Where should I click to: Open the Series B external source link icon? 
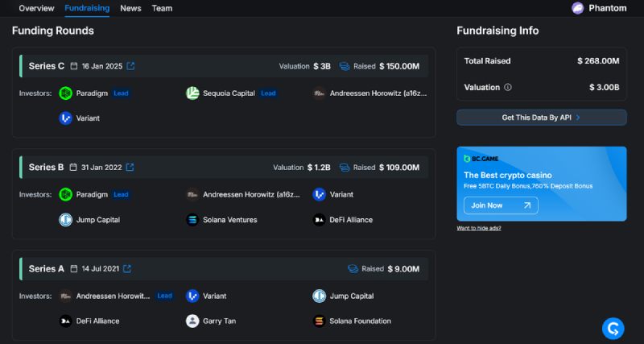point(130,168)
